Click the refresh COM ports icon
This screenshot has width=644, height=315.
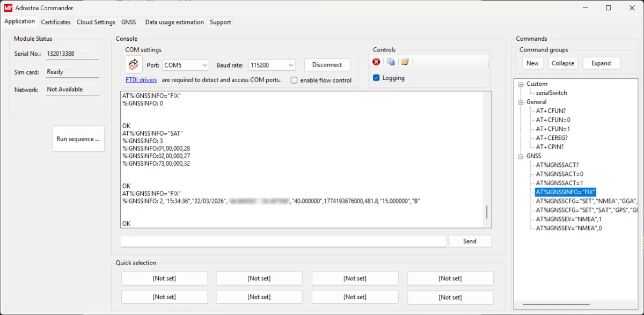(134, 64)
